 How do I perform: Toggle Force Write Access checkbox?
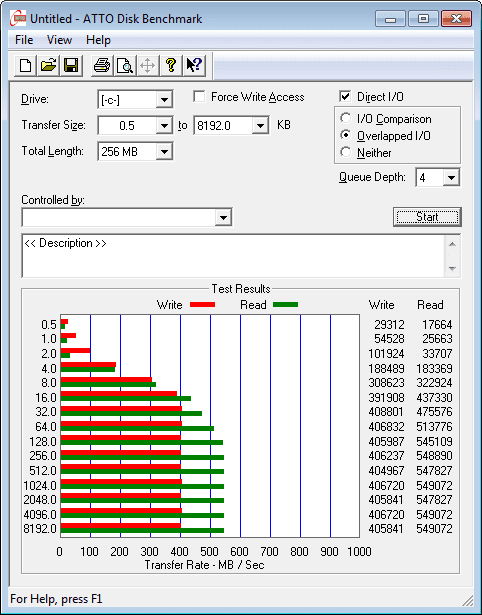[199, 96]
